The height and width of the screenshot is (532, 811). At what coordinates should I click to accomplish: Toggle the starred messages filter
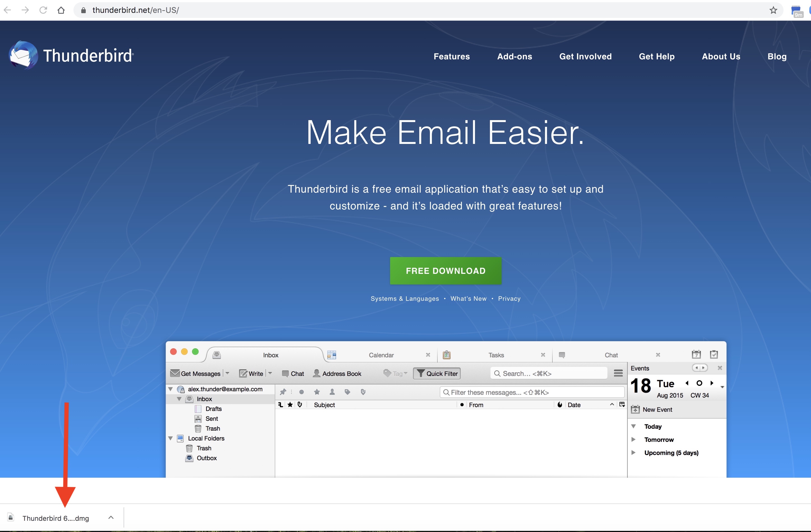point(317,392)
